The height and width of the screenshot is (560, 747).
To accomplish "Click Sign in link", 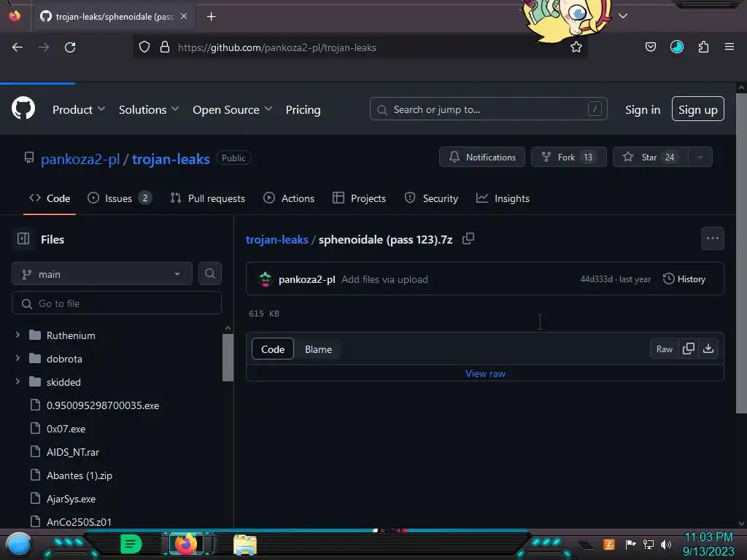I will click(642, 109).
